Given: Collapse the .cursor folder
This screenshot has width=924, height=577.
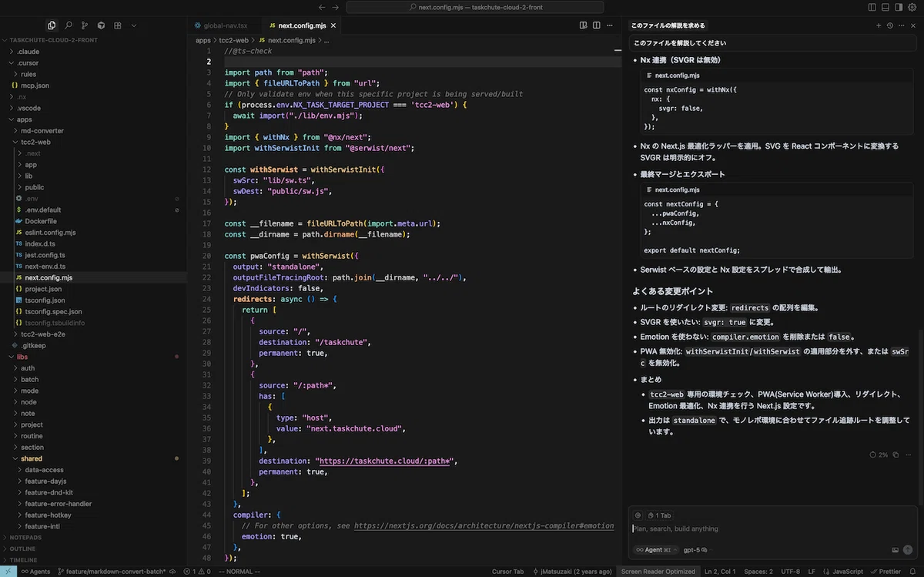Looking at the screenshot, I should click(93, 63).
